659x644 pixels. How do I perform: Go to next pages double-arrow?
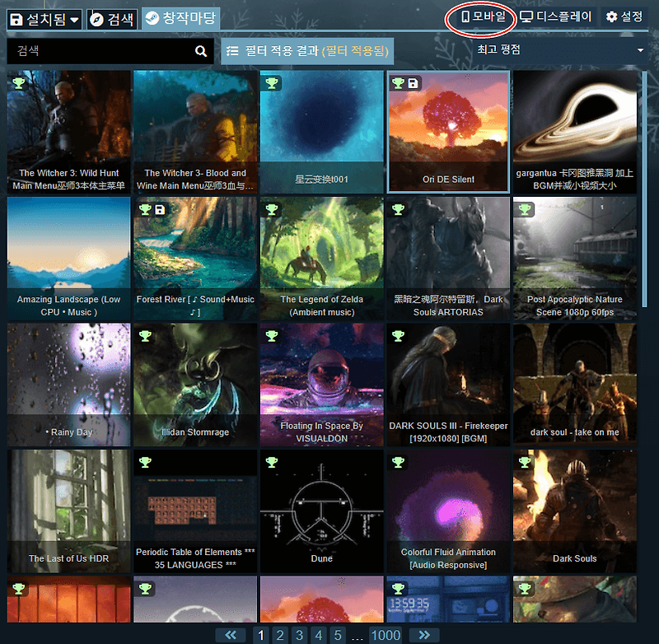click(424, 635)
